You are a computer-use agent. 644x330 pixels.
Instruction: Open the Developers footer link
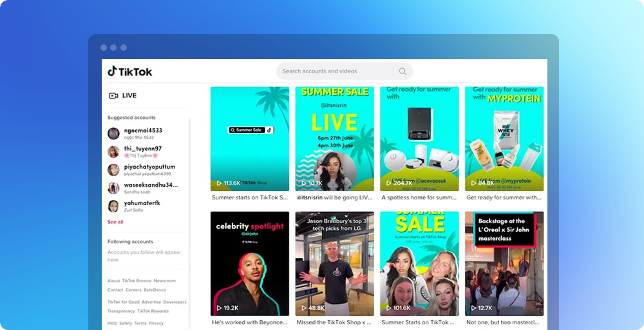tap(175, 302)
